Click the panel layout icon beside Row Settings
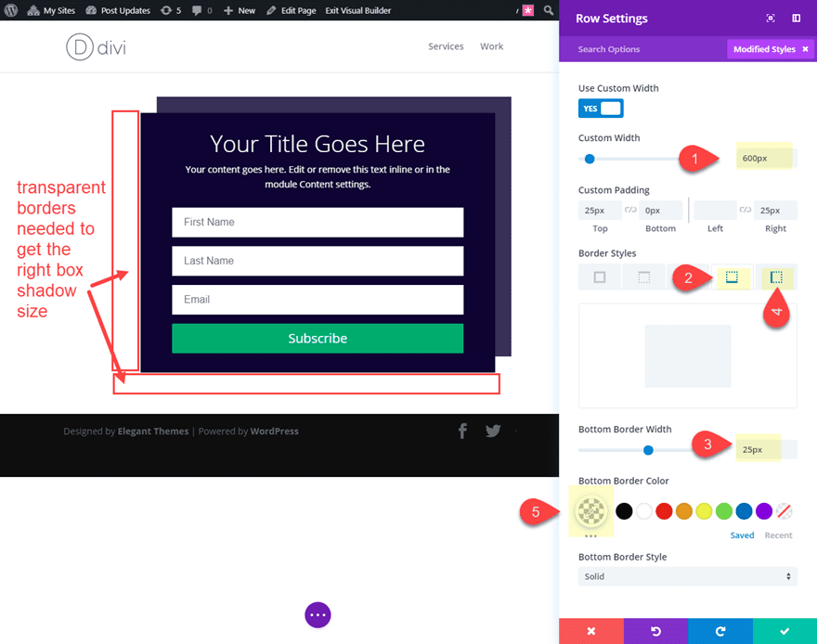Screen dimensions: 817x644 coord(797,18)
